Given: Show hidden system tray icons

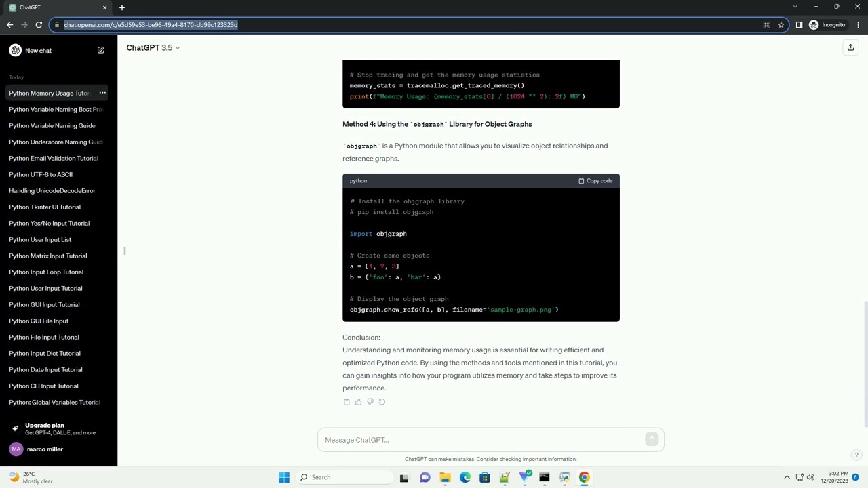Looking at the screenshot, I should 787,477.
